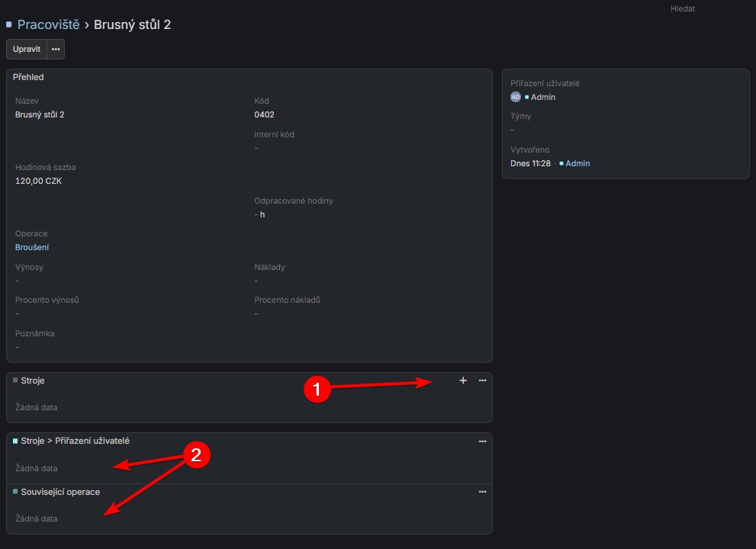Image resolution: width=756 pixels, height=549 pixels.
Task: Open Související operace three-dot menu
Action: (x=482, y=492)
